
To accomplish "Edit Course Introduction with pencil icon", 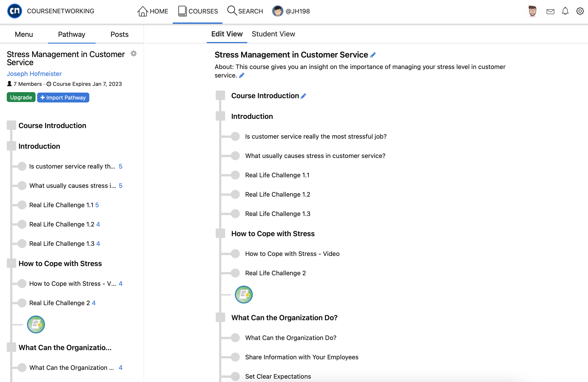I will pyautogui.click(x=303, y=96).
